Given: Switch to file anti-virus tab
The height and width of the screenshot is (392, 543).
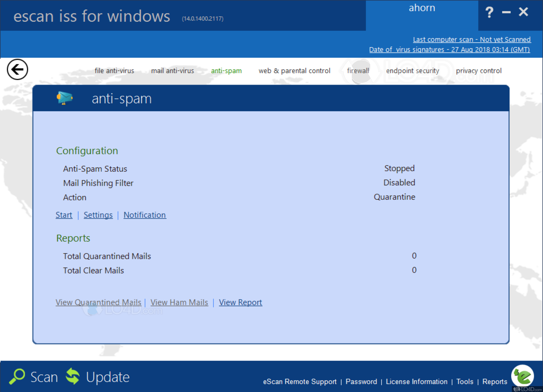Looking at the screenshot, I should point(114,71).
